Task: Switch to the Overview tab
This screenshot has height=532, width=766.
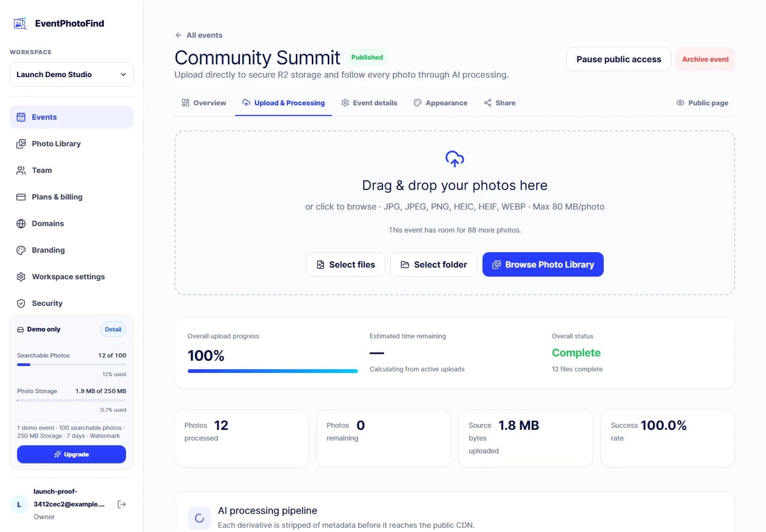Action: [204, 103]
